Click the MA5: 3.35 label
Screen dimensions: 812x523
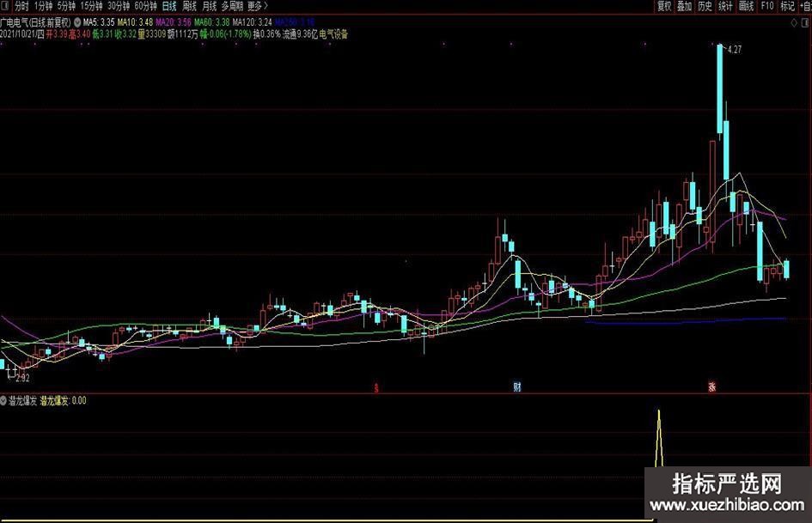[x=99, y=22]
